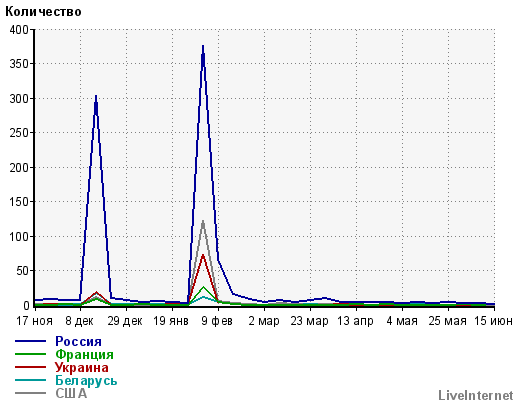Click the gray США legend line swatch
This screenshot has height=405, width=520.
(x=30, y=393)
